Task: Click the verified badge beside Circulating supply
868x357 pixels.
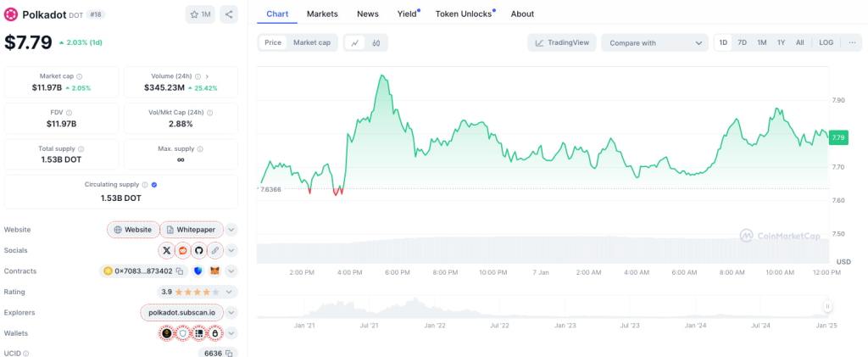Action: (154, 185)
